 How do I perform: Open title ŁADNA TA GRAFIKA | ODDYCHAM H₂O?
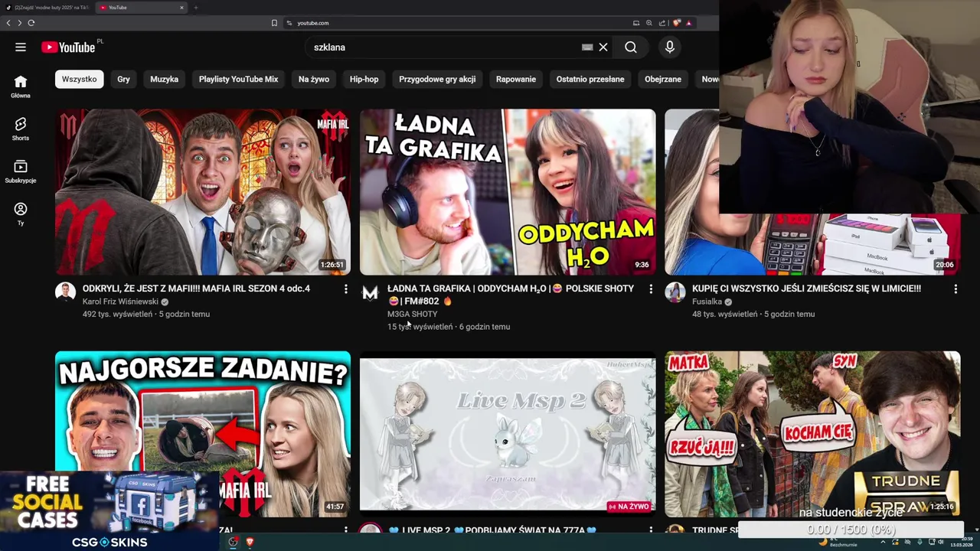pyautogui.click(x=511, y=295)
